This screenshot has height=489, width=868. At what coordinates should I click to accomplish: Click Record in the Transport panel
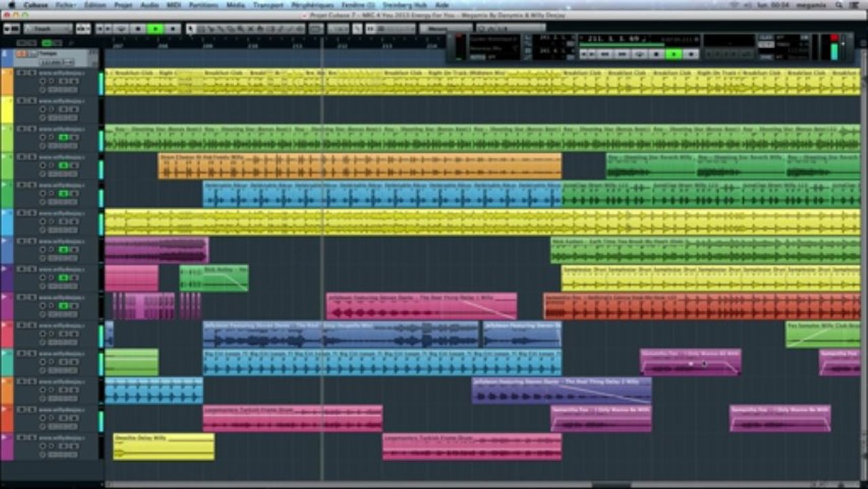click(691, 54)
